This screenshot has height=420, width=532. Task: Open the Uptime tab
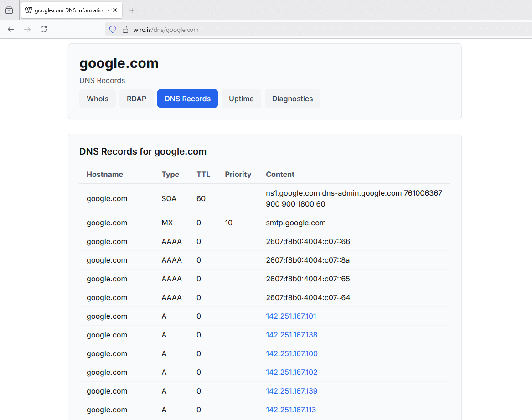tap(241, 99)
